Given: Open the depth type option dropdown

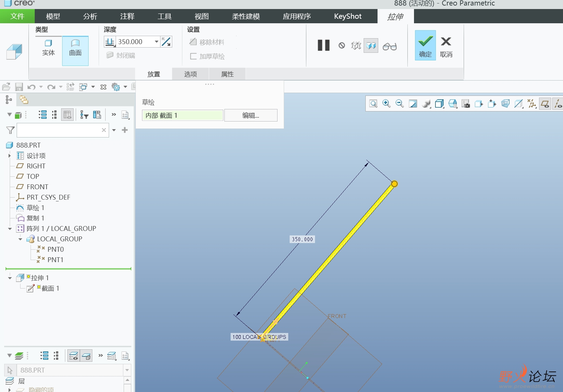Looking at the screenshot, I should tap(110, 42).
